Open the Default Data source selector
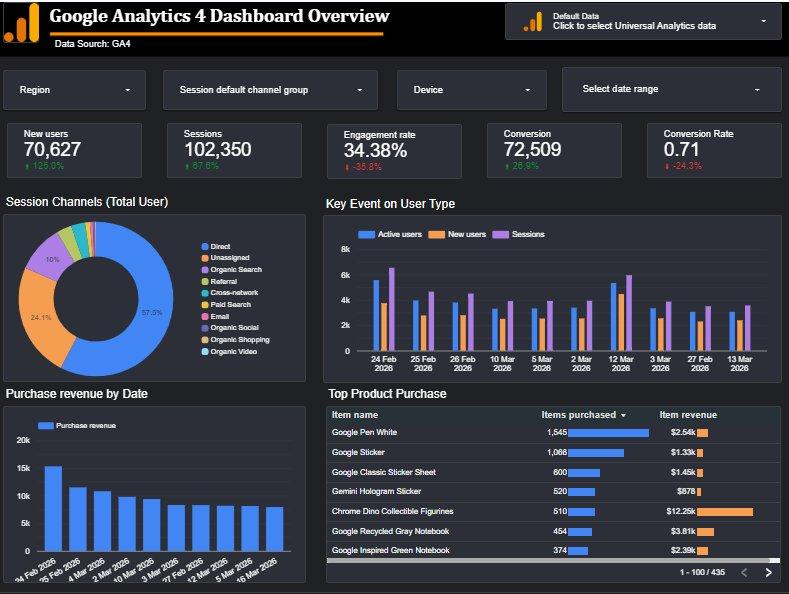The width and height of the screenshot is (789, 594). 643,21
